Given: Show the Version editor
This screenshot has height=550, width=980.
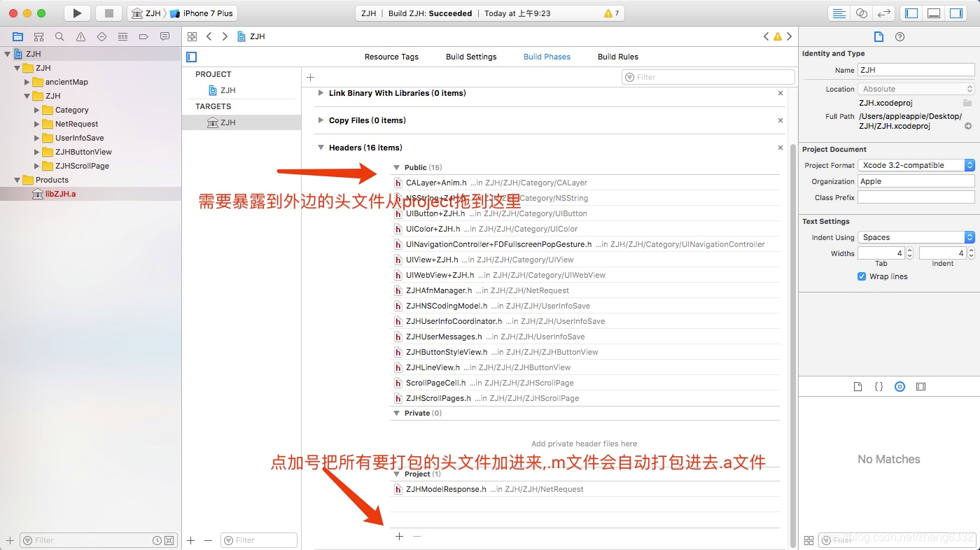Looking at the screenshot, I should tap(885, 13).
